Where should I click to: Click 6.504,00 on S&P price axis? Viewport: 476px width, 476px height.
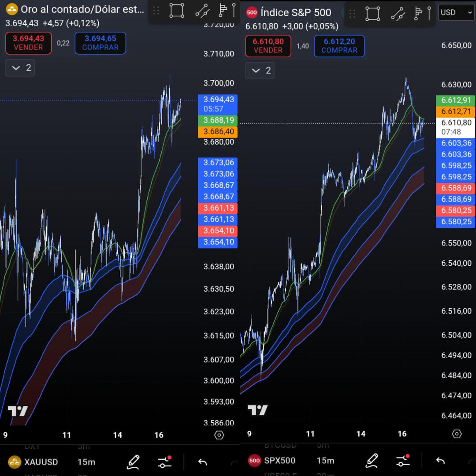click(456, 335)
